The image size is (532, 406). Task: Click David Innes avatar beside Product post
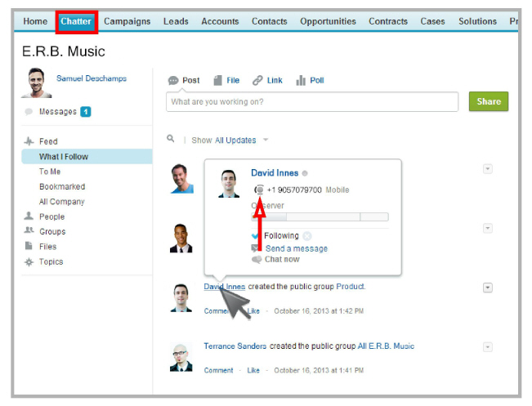point(181,298)
